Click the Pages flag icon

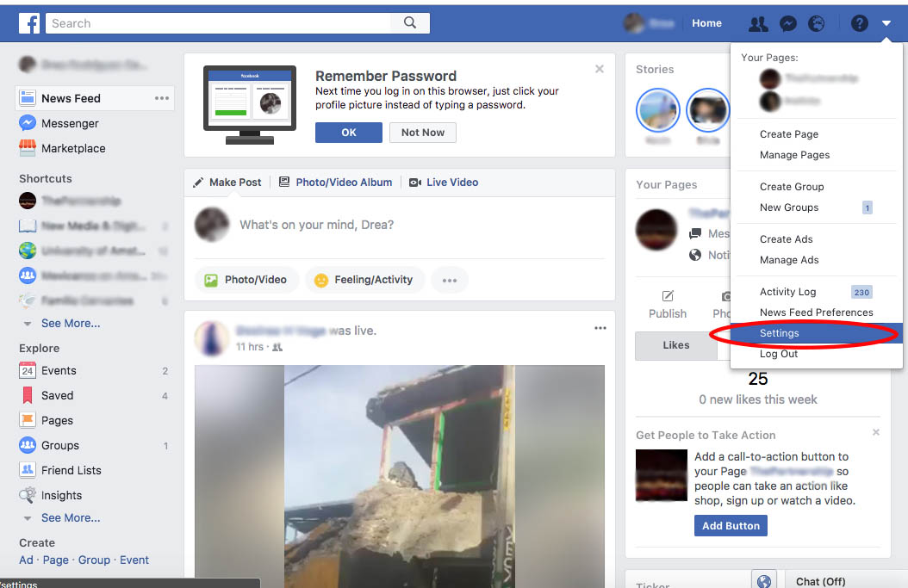(x=28, y=420)
